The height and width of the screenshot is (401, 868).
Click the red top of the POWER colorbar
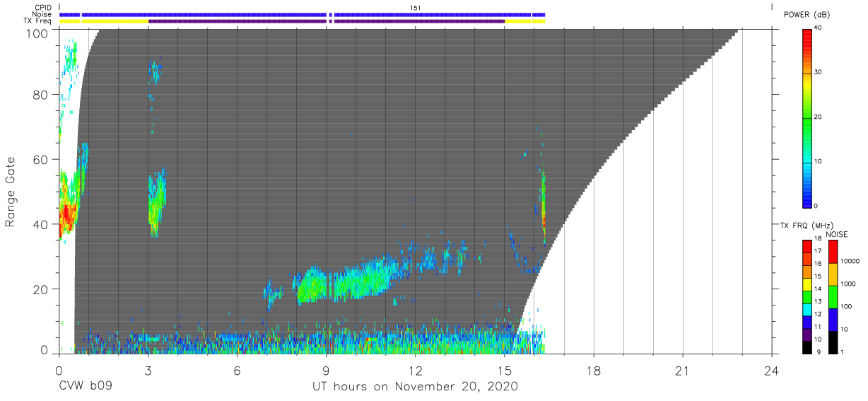tap(807, 35)
